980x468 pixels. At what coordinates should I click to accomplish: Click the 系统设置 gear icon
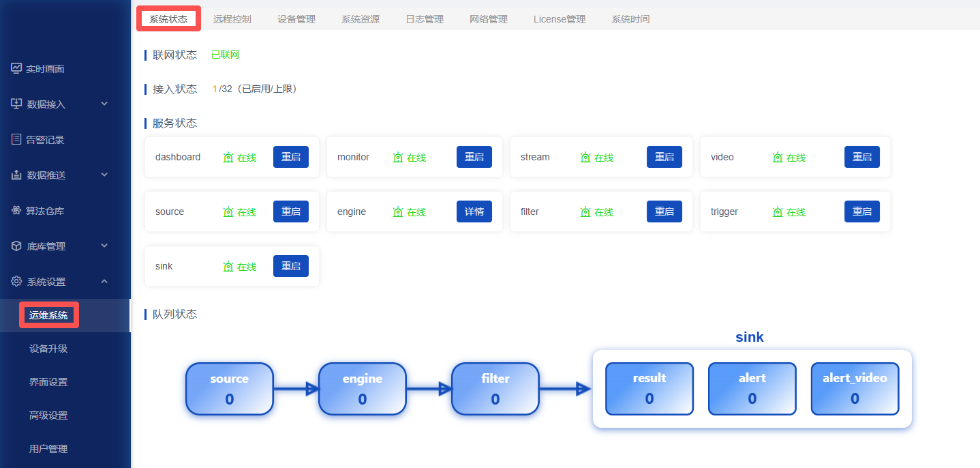pyautogui.click(x=16, y=281)
